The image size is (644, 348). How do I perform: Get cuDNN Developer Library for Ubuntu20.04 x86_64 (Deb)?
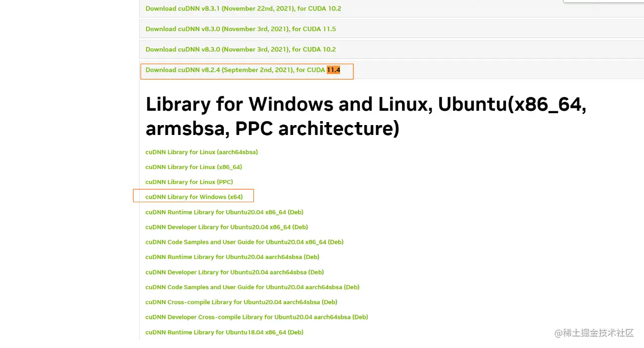pos(227,227)
